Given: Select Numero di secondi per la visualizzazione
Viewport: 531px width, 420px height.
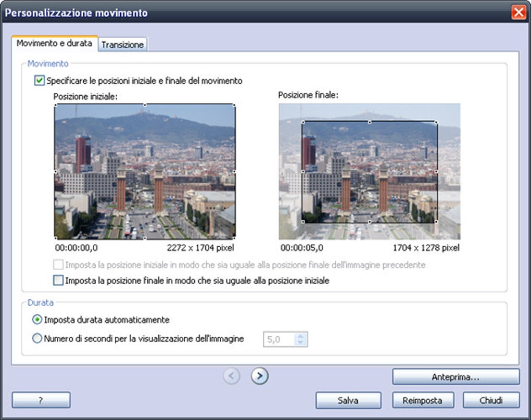Looking at the screenshot, I should 37,338.
